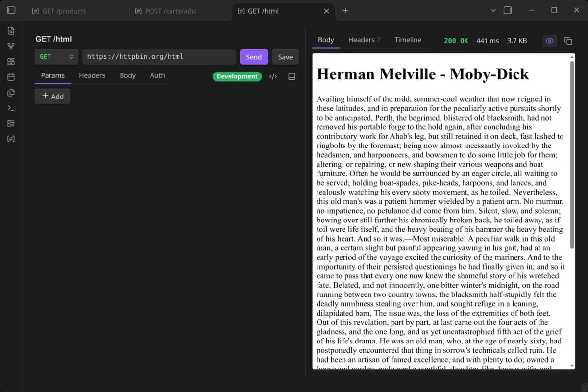Select the request Headers tab
The width and height of the screenshot is (588, 392).
click(92, 75)
